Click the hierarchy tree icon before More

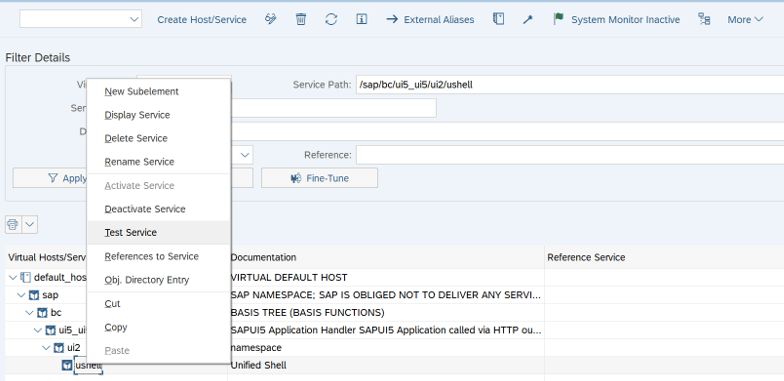coord(704,20)
